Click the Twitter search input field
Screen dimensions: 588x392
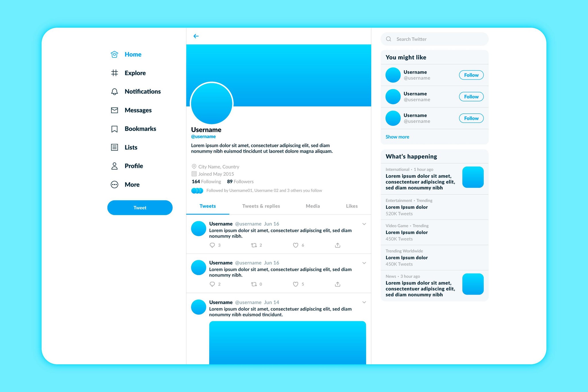coord(435,38)
